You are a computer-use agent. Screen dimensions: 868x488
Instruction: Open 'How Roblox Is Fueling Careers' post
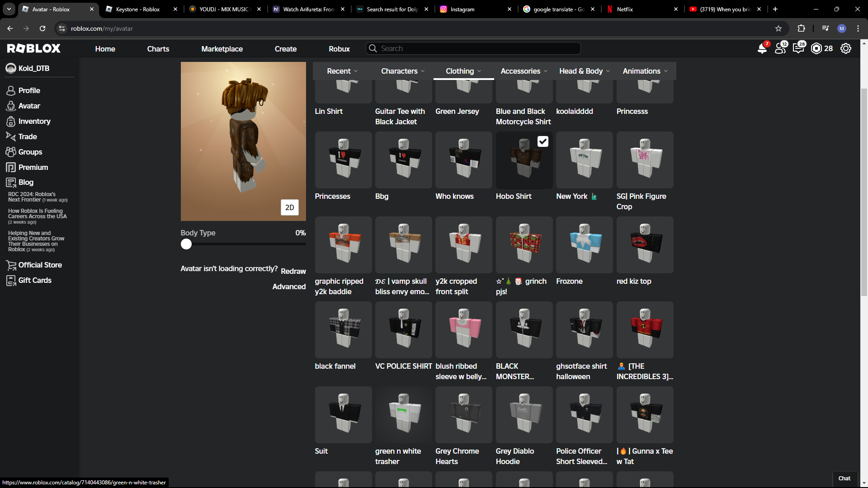point(38,216)
